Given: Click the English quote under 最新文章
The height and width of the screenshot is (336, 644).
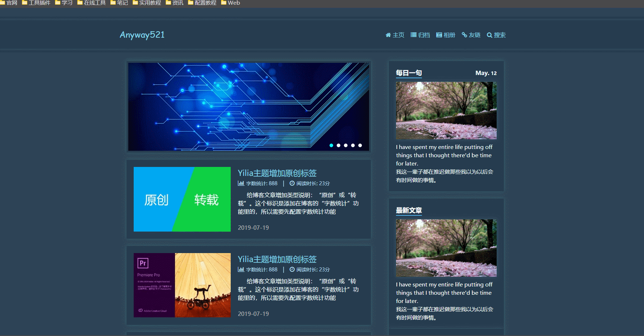Looking at the screenshot, I should (x=445, y=293).
